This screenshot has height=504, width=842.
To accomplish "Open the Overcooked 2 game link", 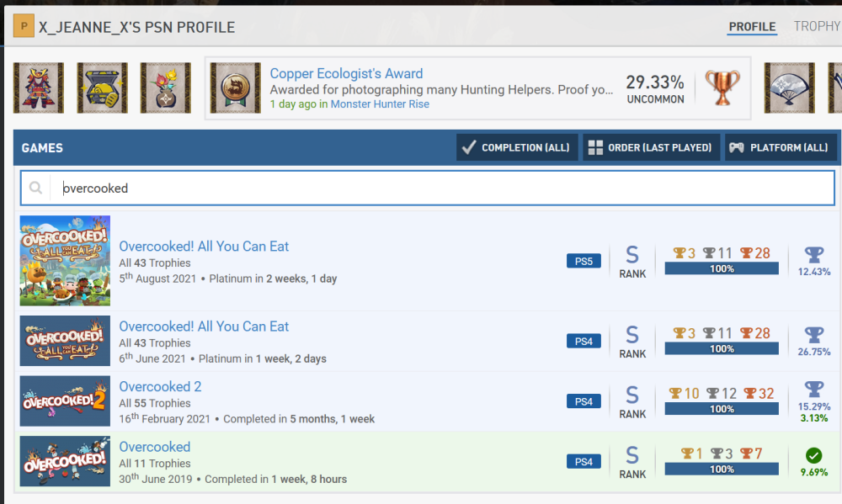I will (160, 387).
